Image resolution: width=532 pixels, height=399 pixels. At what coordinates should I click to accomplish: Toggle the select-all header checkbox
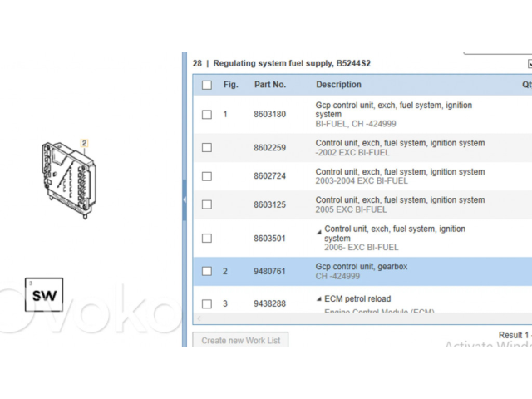tap(207, 85)
